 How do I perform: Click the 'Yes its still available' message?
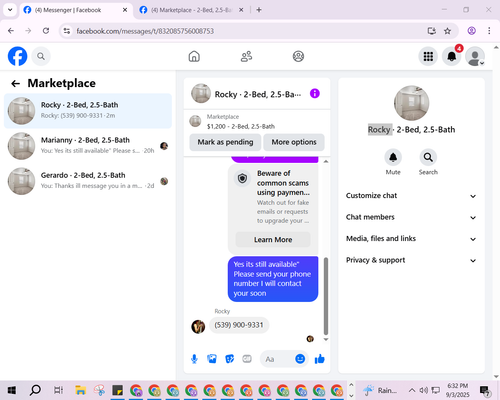[273, 279]
